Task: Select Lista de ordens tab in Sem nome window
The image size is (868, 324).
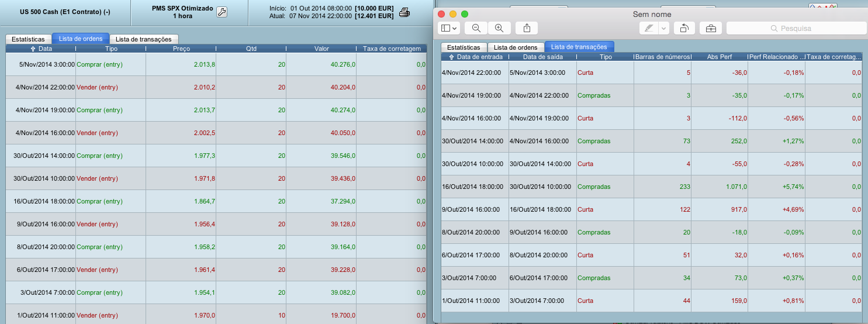Action: [x=515, y=47]
